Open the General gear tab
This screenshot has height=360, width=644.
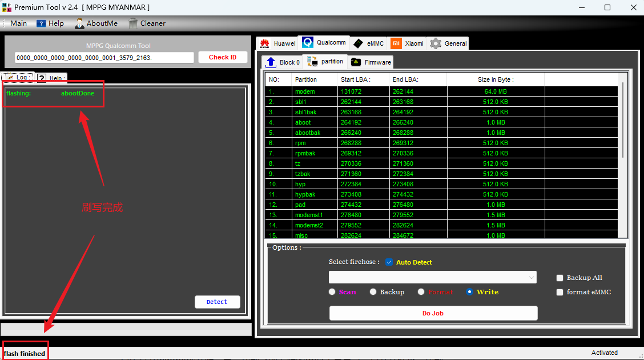[436, 43]
